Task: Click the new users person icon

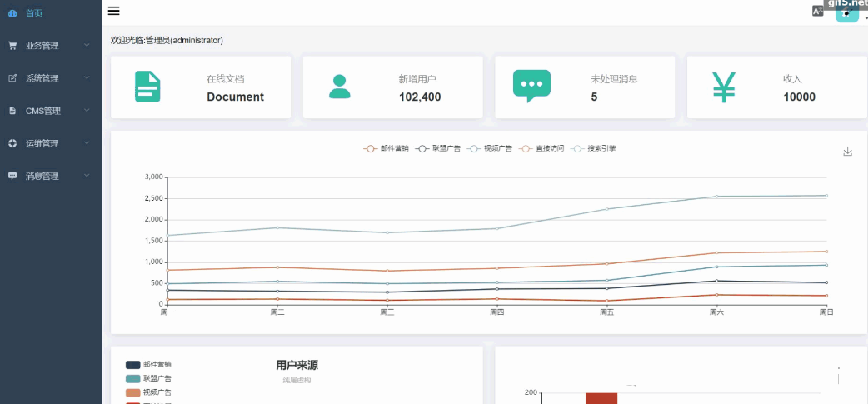Action: click(x=339, y=87)
